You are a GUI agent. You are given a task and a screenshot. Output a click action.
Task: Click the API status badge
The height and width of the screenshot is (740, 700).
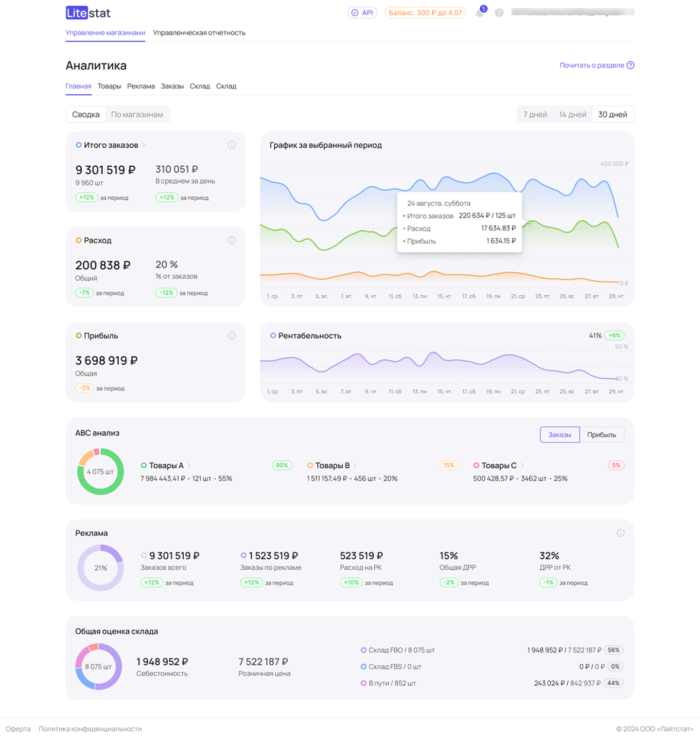tap(362, 13)
